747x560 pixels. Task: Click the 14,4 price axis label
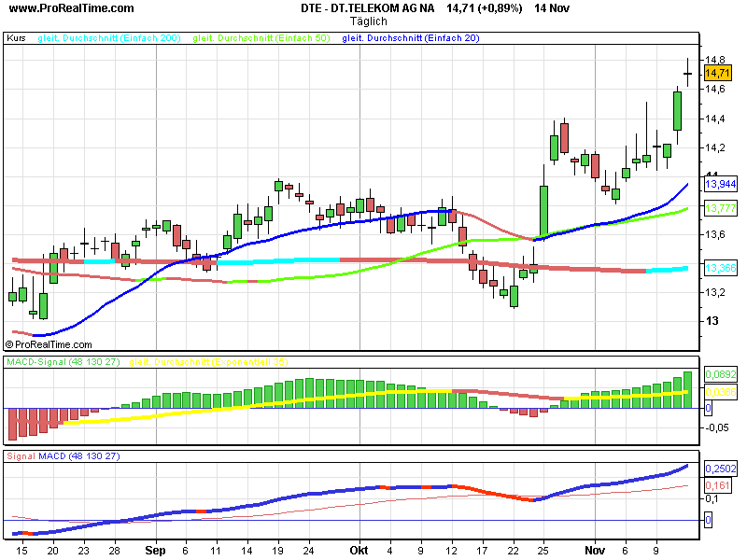pyautogui.click(x=714, y=119)
